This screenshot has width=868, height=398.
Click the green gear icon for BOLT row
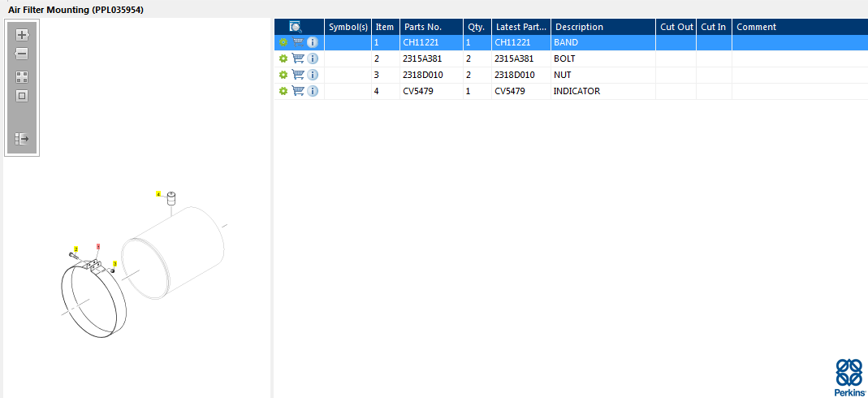coord(283,58)
